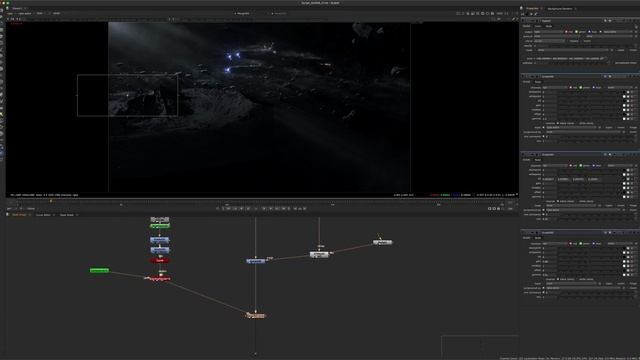Open the Background Renders tab

560,9
